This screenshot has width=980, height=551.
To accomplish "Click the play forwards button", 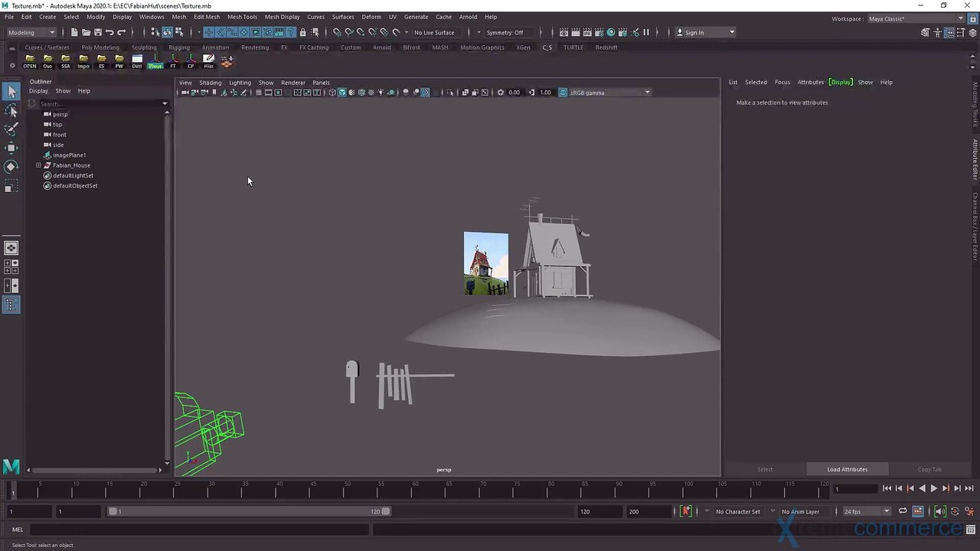I will tap(933, 488).
